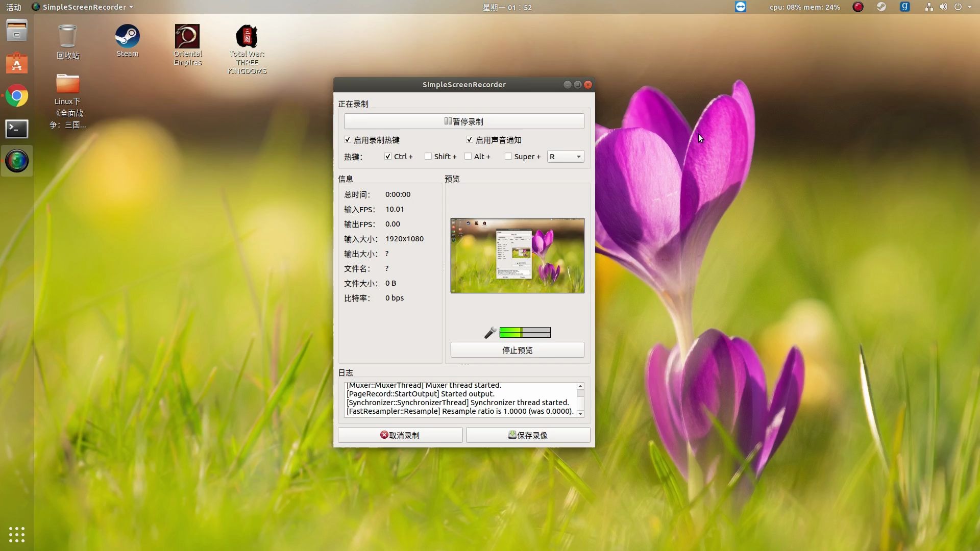
Task: Open Total War: Three Kingdoms from the desktop
Action: point(247,36)
